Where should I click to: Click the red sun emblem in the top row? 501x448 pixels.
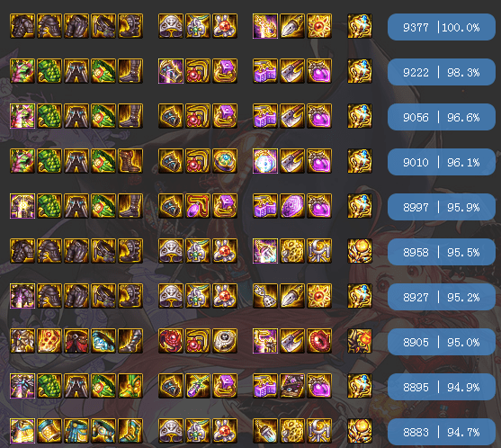pyautogui.click(x=319, y=26)
